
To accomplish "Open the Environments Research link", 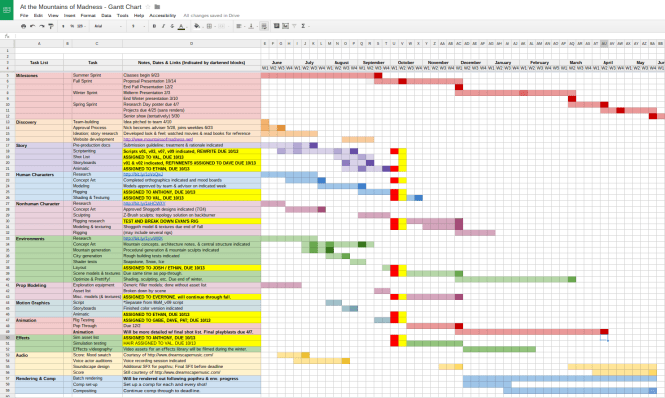I will point(143,238).
